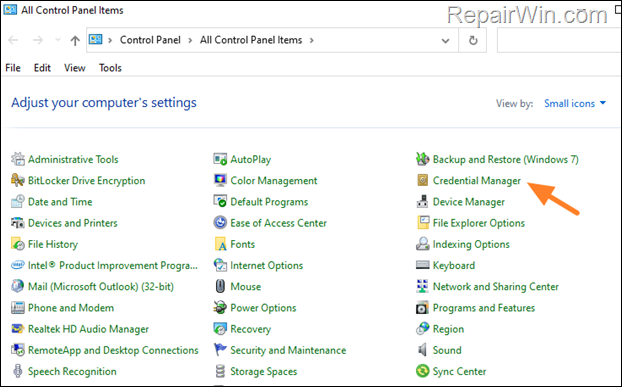Screen dimensions: 622x387
Task: Click the Keyboard icon
Action: [422, 265]
